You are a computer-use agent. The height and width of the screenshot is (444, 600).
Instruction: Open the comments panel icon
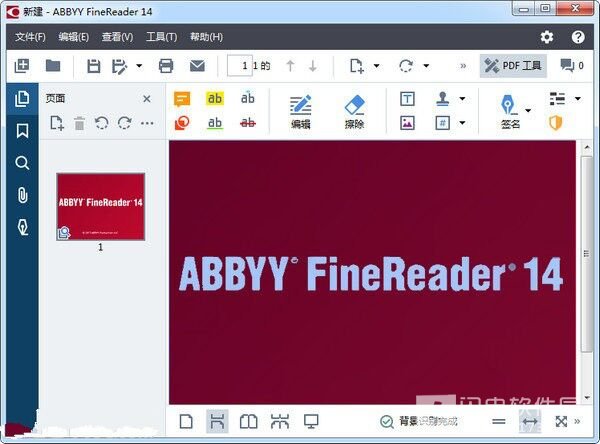click(567, 65)
